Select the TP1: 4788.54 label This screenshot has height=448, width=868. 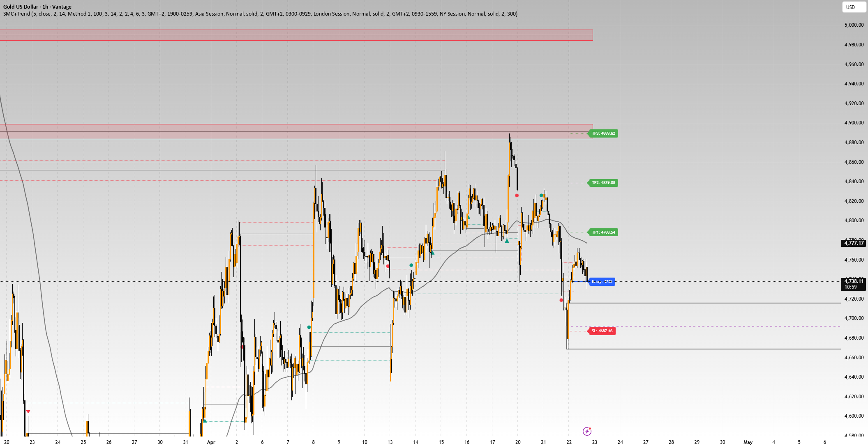coord(603,232)
